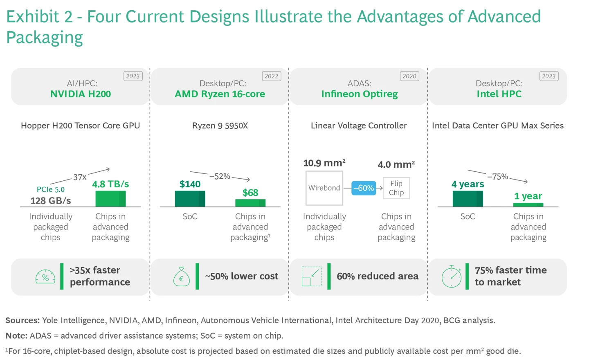Click the Wirebond box
The image size is (589, 364).
(324, 188)
